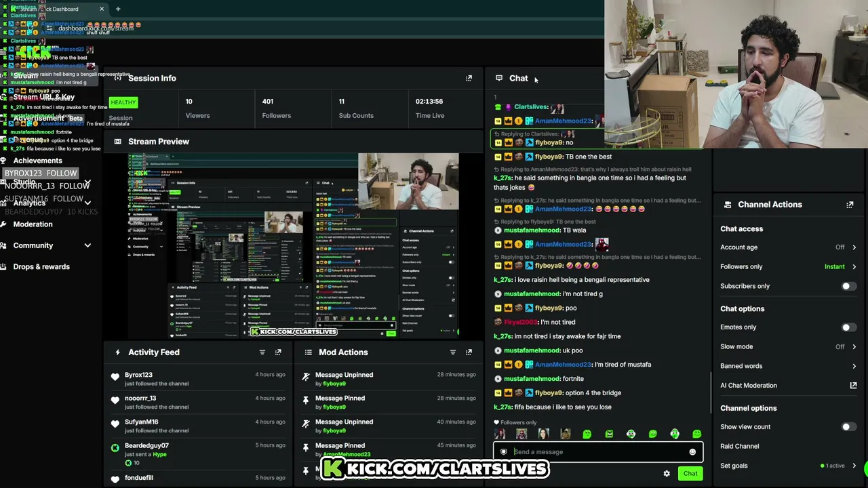The image size is (868, 488).
Task: Click chat message "I'm tired of mustafa"
Action: [x=623, y=365]
